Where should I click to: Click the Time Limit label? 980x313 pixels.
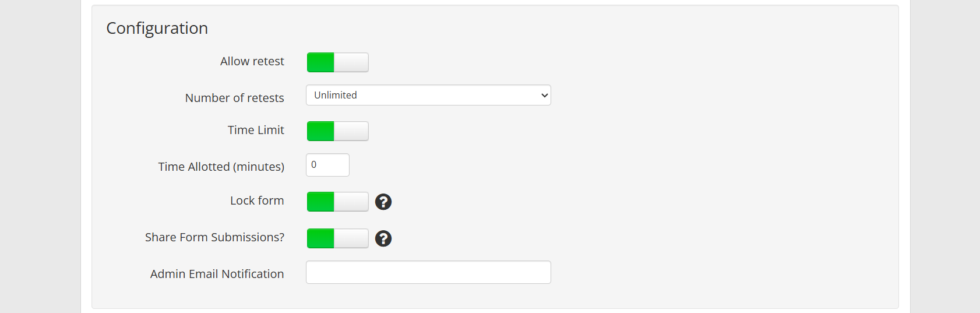(x=256, y=130)
